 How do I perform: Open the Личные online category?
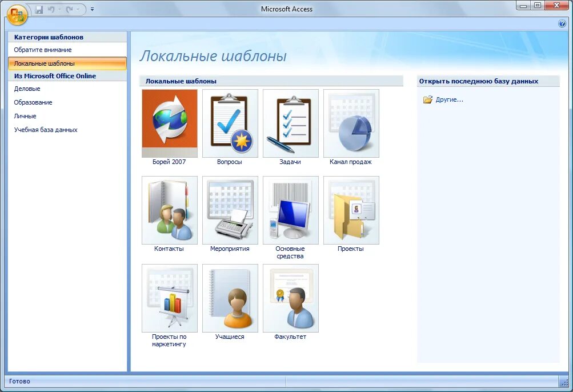[x=67, y=116]
